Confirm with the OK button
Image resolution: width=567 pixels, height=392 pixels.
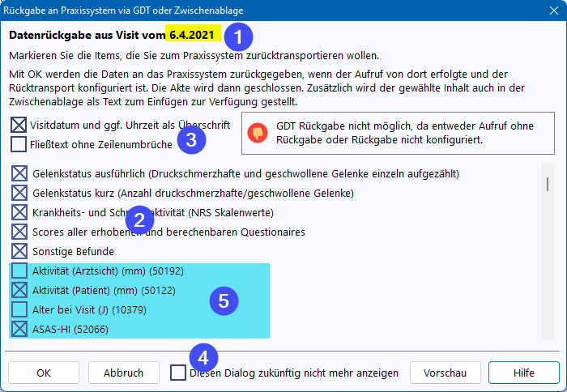pos(44,373)
